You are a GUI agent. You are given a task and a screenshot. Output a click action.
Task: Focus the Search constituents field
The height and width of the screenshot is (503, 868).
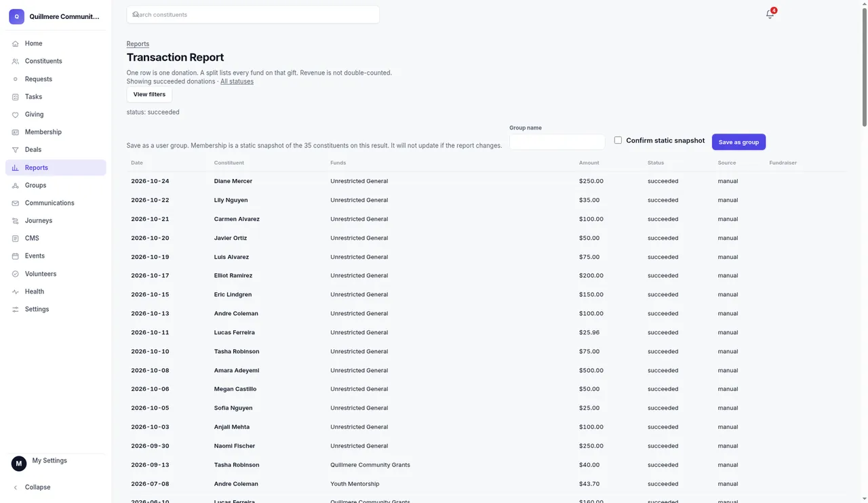click(253, 14)
